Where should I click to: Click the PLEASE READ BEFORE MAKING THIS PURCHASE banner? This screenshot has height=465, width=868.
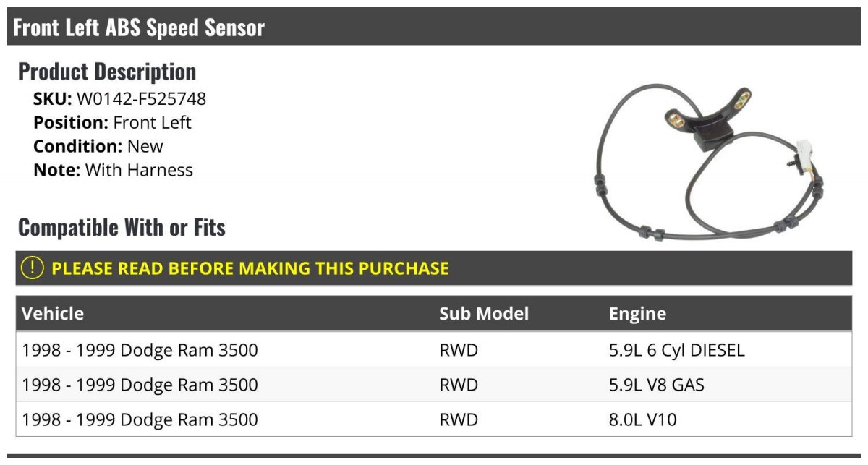tap(434, 268)
